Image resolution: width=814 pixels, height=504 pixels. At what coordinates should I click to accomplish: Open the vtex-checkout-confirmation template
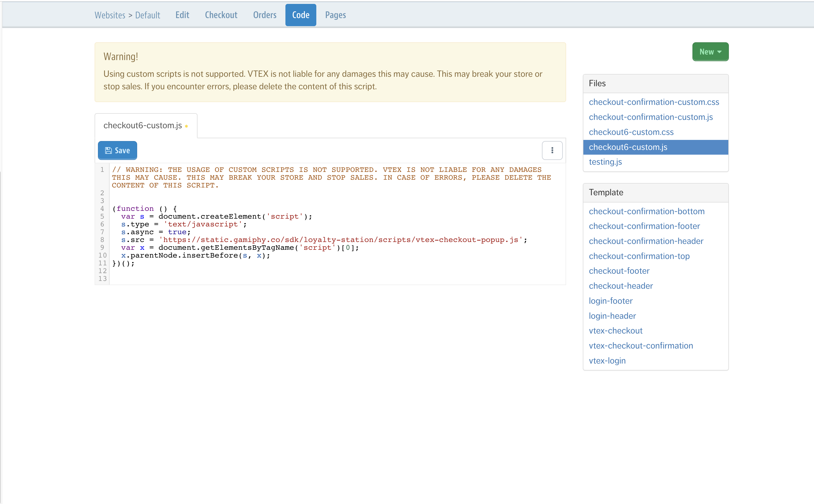[641, 345]
